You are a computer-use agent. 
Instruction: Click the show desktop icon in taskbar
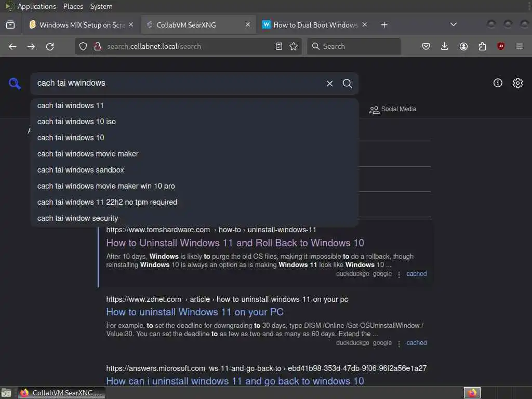(x=6, y=393)
